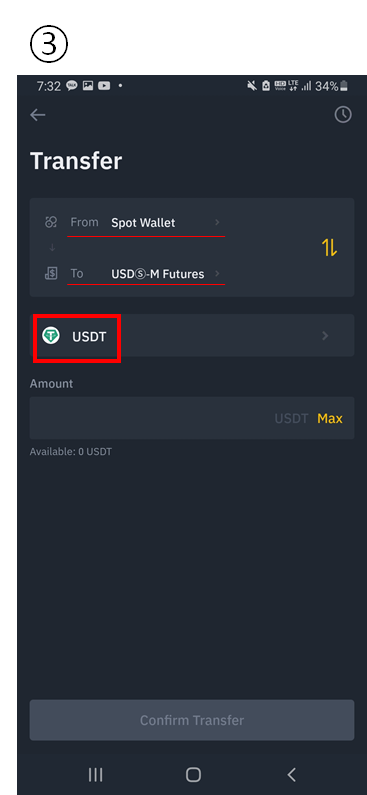Select USDⓈ-M Futures as To account

pyautogui.click(x=158, y=274)
